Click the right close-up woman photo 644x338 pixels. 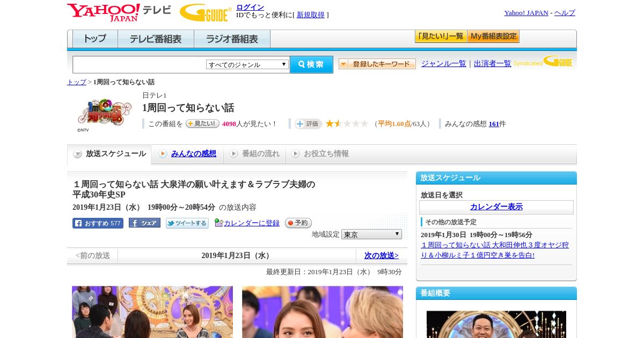323,312
